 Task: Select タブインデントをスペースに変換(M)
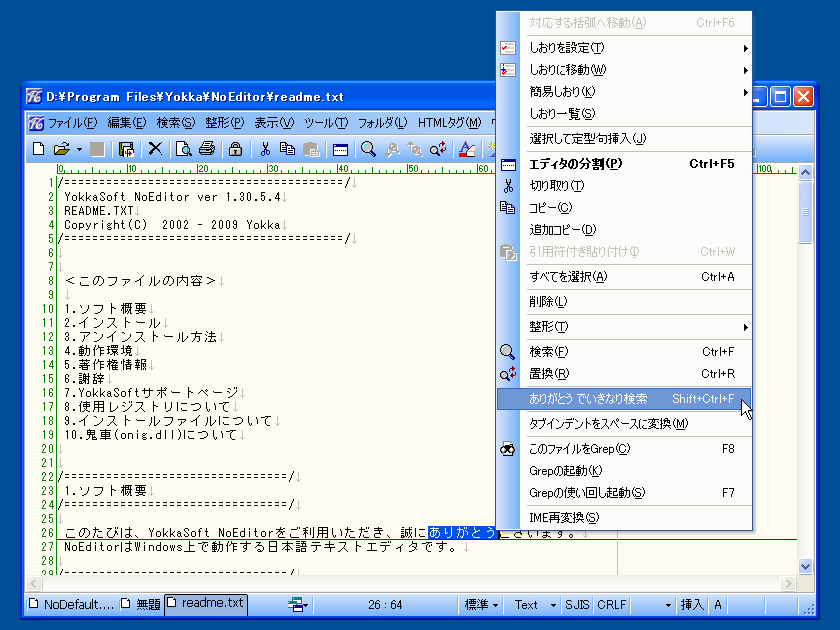click(625, 424)
